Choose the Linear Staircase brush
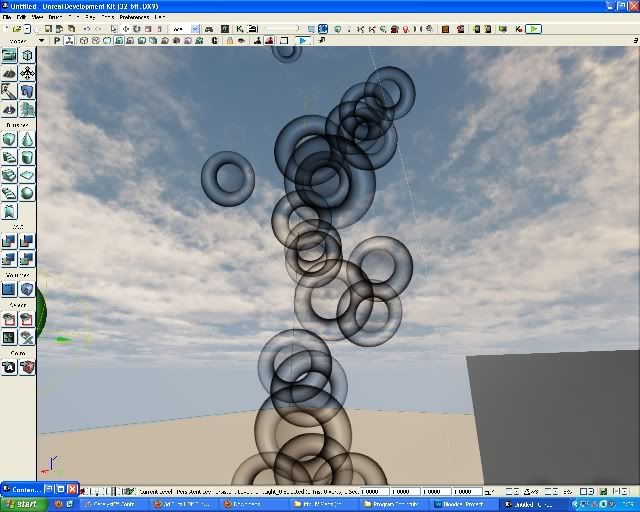The image size is (640, 512). tap(9, 176)
